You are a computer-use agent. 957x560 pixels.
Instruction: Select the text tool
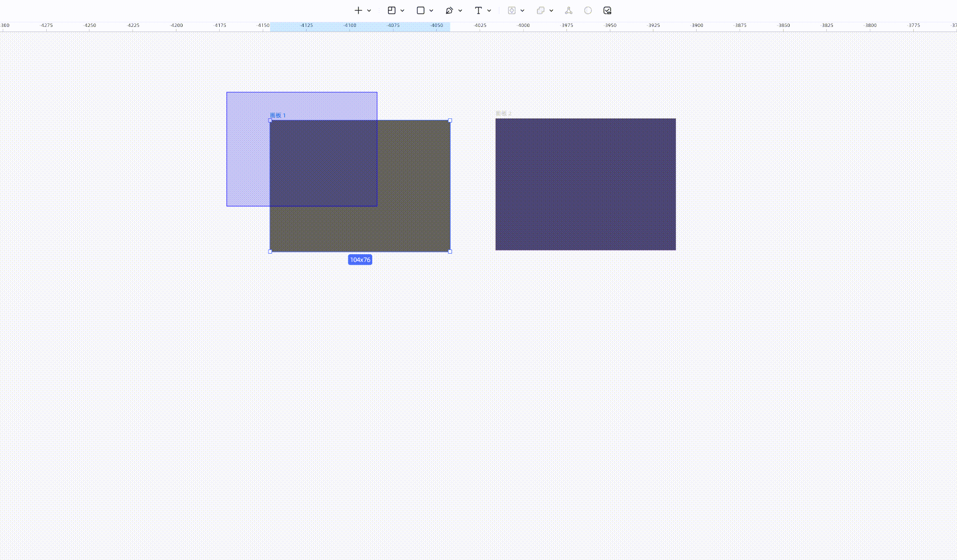(478, 10)
